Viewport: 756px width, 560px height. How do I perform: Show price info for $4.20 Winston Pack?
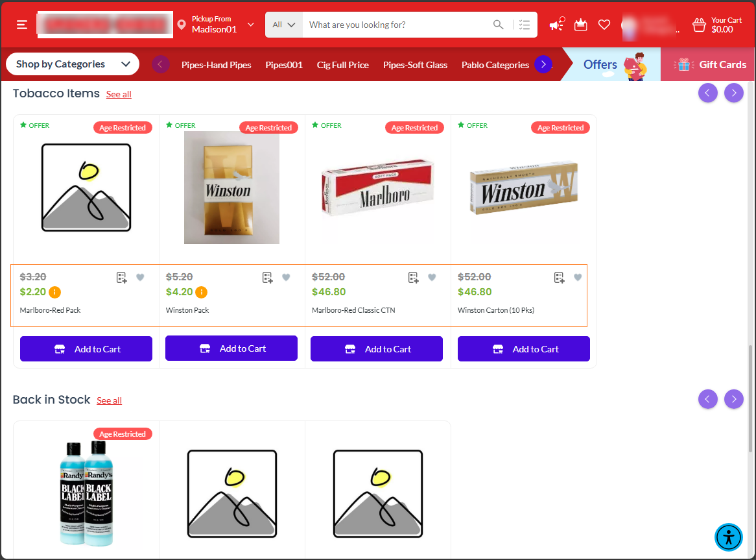pos(201,292)
